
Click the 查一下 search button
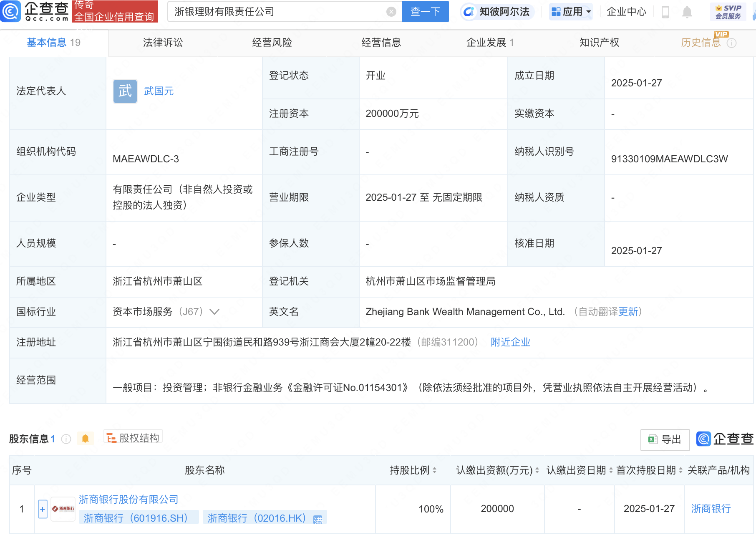pos(425,12)
